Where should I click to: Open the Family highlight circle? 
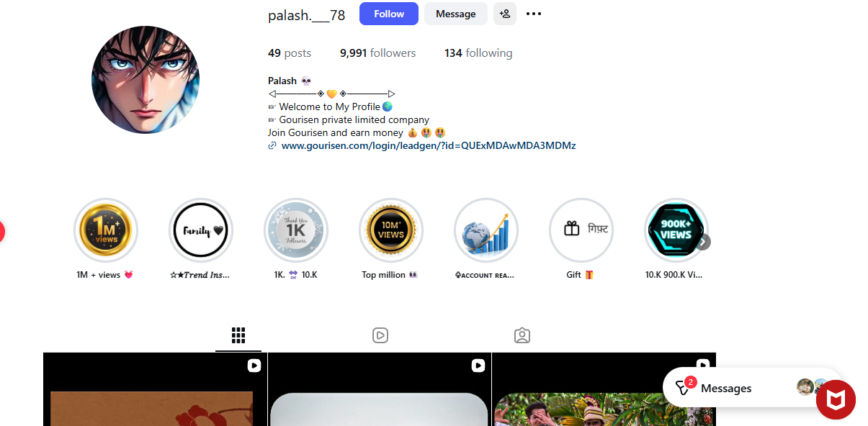pos(201,230)
